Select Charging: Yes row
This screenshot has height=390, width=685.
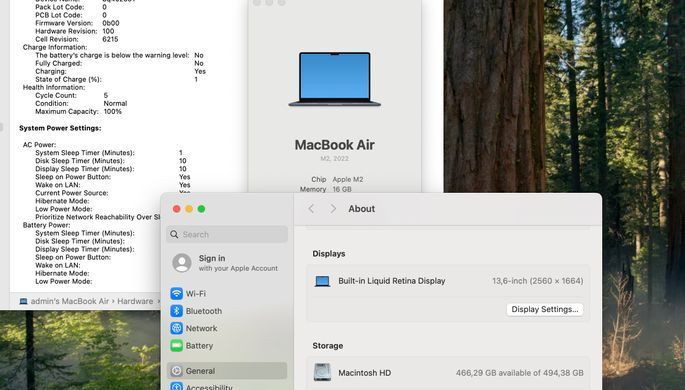pyautogui.click(x=121, y=71)
